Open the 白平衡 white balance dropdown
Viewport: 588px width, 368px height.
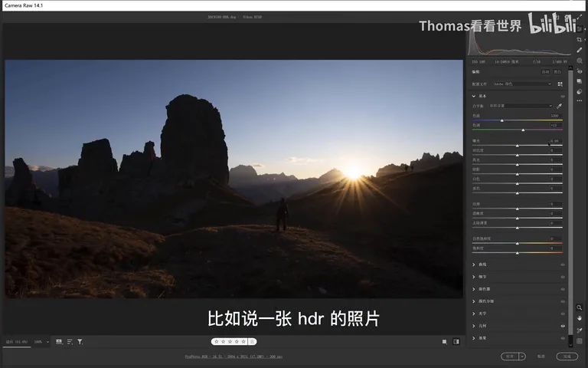(x=521, y=106)
